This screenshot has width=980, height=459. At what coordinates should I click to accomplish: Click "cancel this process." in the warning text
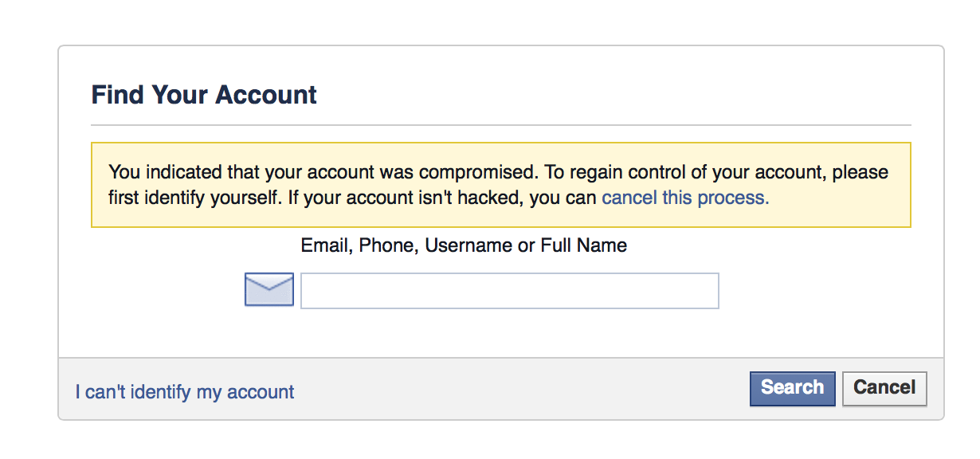click(685, 198)
